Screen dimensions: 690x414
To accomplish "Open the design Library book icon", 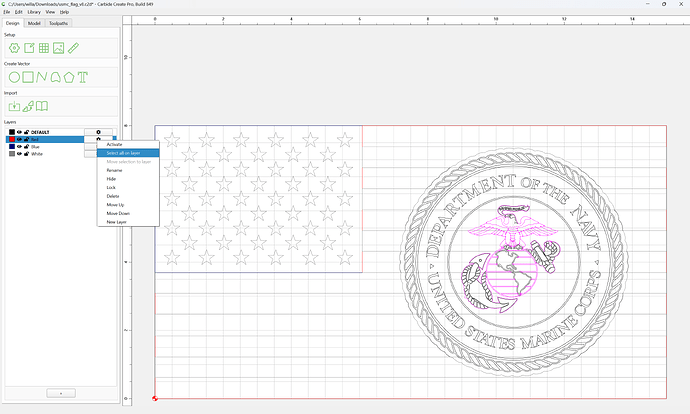I will pyautogui.click(x=42, y=106).
